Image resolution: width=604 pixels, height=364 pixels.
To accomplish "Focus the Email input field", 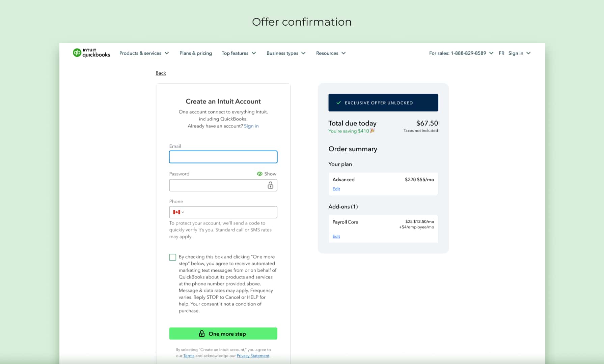I will coord(223,157).
